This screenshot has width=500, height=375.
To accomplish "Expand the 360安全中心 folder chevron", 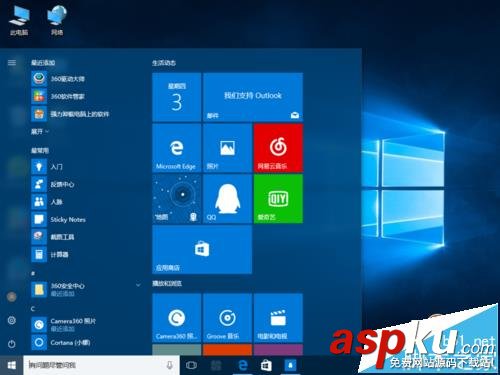I will point(138,285).
